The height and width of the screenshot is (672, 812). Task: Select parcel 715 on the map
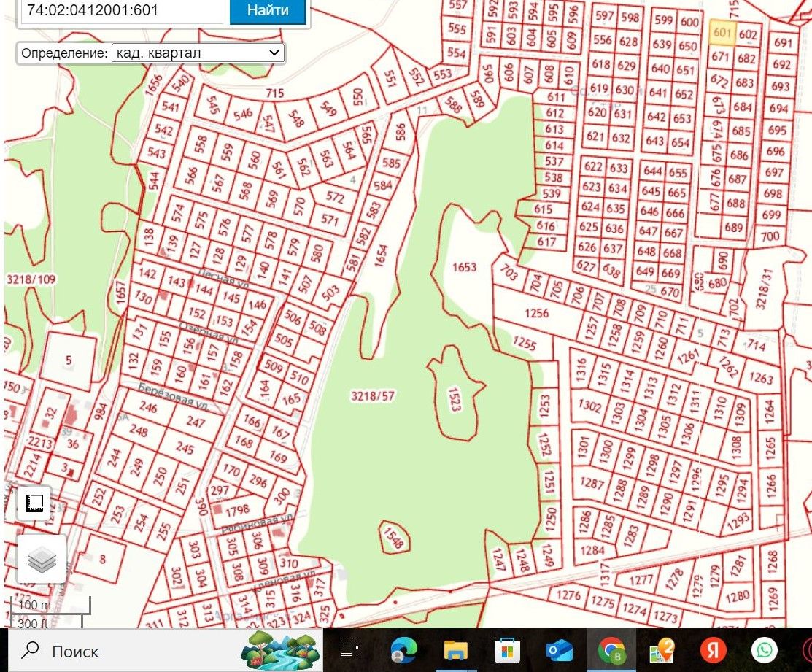[x=274, y=93]
